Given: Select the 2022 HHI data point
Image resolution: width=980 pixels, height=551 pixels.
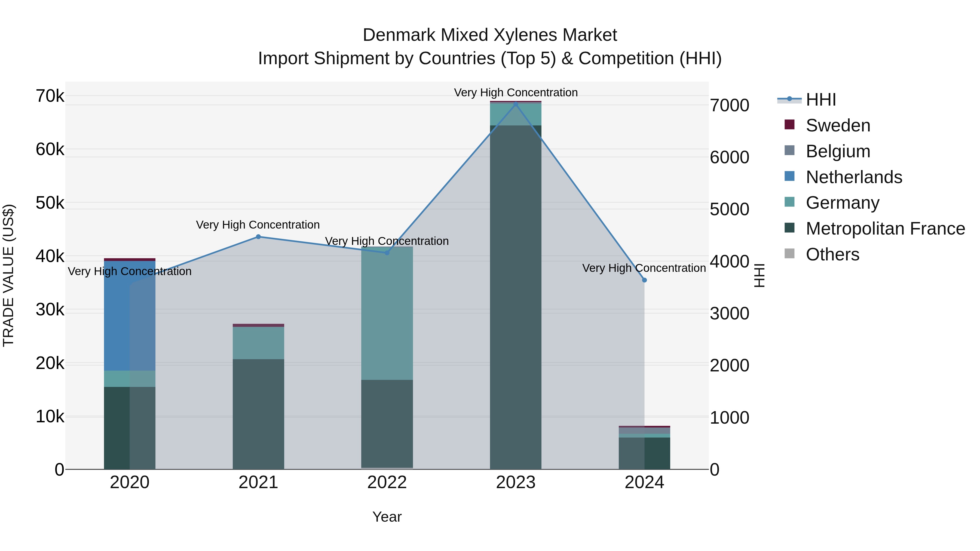Looking at the screenshot, I should point(387,253).
